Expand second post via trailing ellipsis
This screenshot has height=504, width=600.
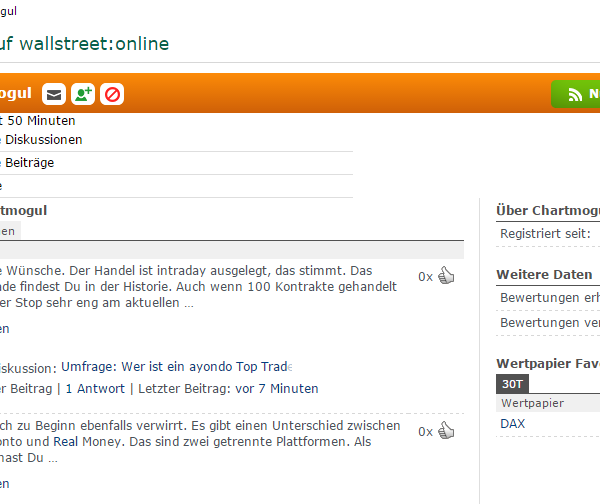[x=53, y=458]
